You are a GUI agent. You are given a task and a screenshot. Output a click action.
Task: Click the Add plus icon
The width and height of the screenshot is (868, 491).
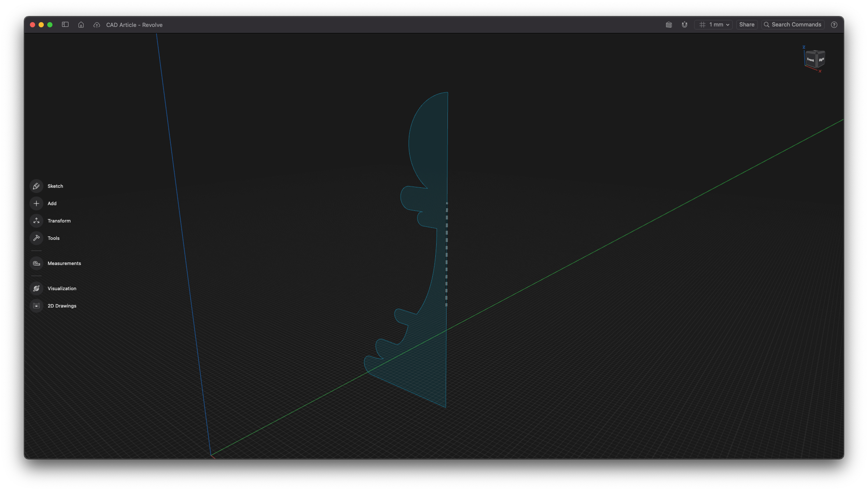point(36,203)
